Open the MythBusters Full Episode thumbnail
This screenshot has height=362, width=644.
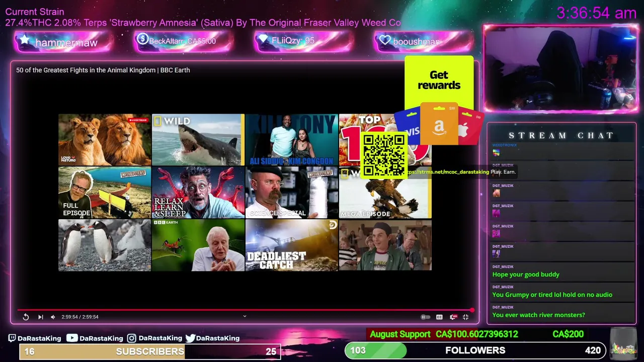pyautogui.click(x=105, y=193)
